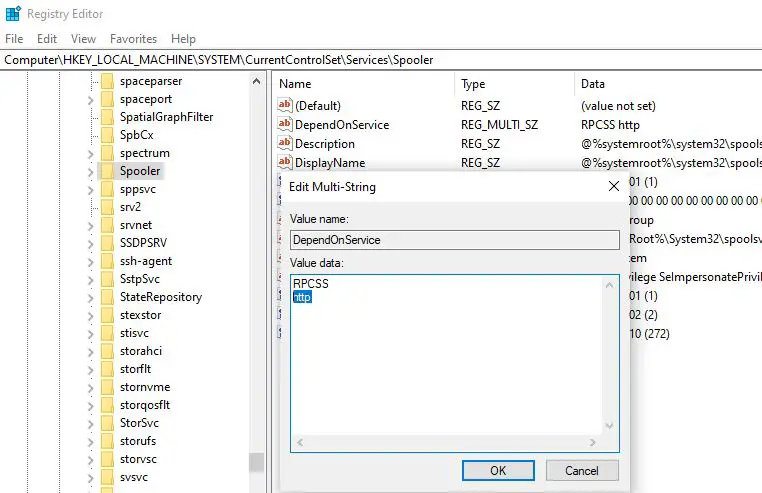The height and width of the screenshot is (493, 762).
Task: Expand the srvnet key
Action: (x=90, y=226)
